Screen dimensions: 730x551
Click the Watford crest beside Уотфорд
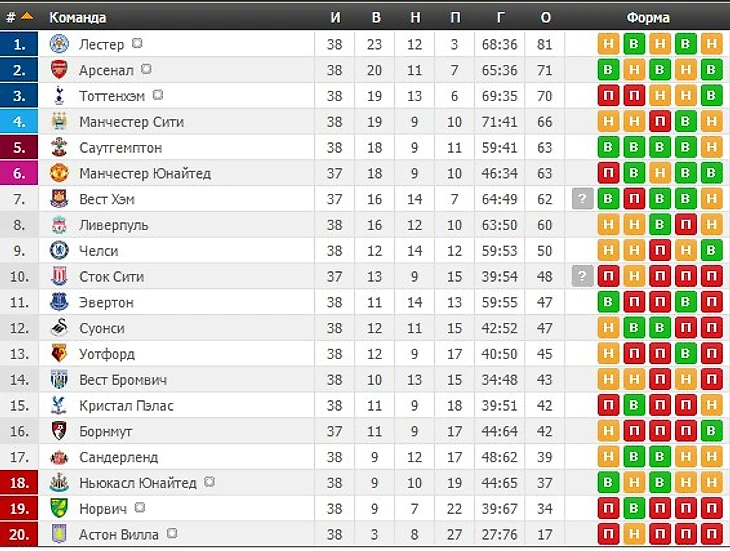(59, 354)
